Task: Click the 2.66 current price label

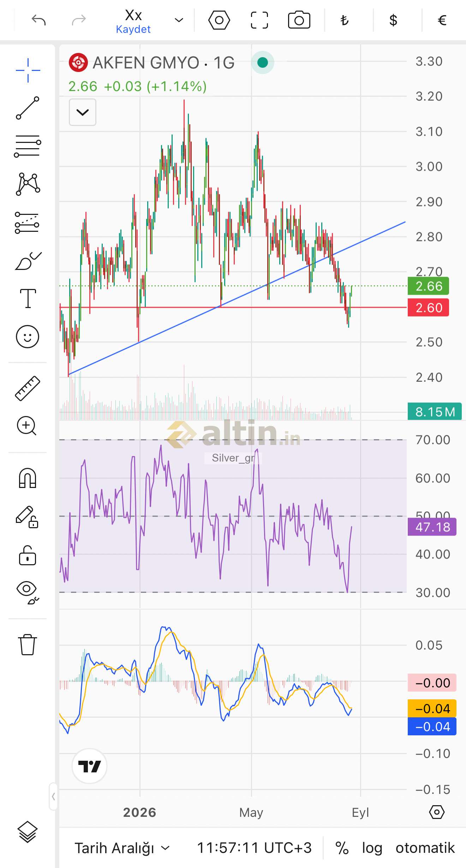Action: pyautogui.click(x=428, y=286)
